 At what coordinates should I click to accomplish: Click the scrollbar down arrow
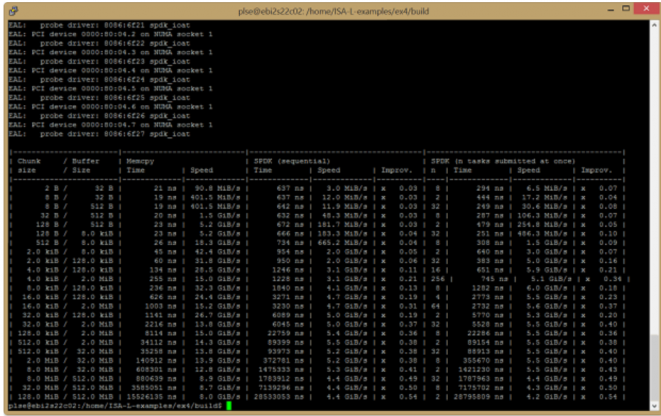click(x=653, y=407)
